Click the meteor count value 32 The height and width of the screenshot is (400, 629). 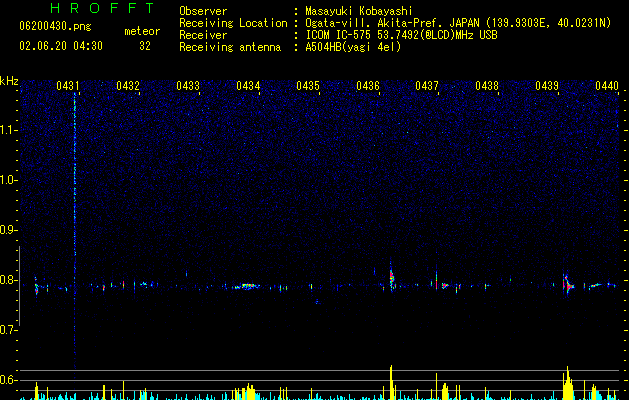coord(145,46)
